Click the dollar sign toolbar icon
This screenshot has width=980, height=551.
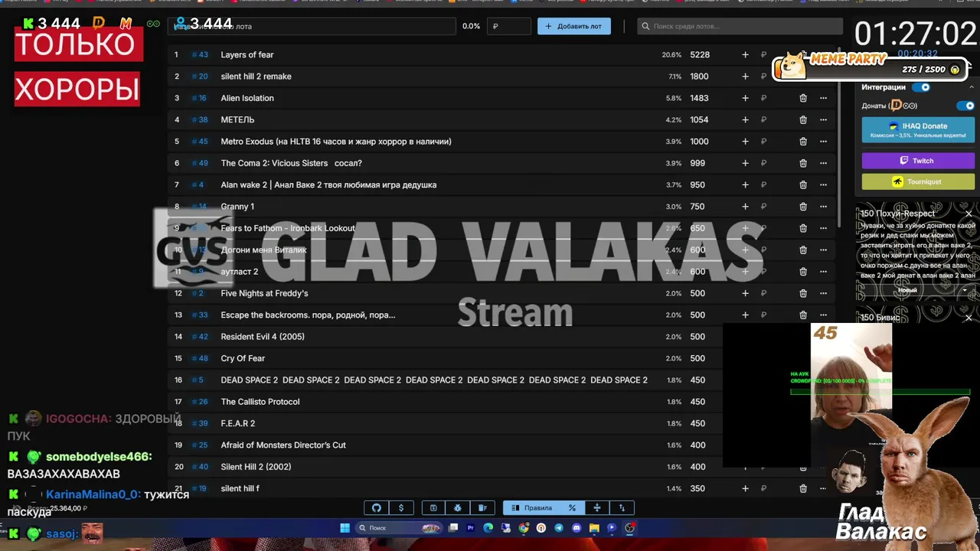[x=401, y=508]
